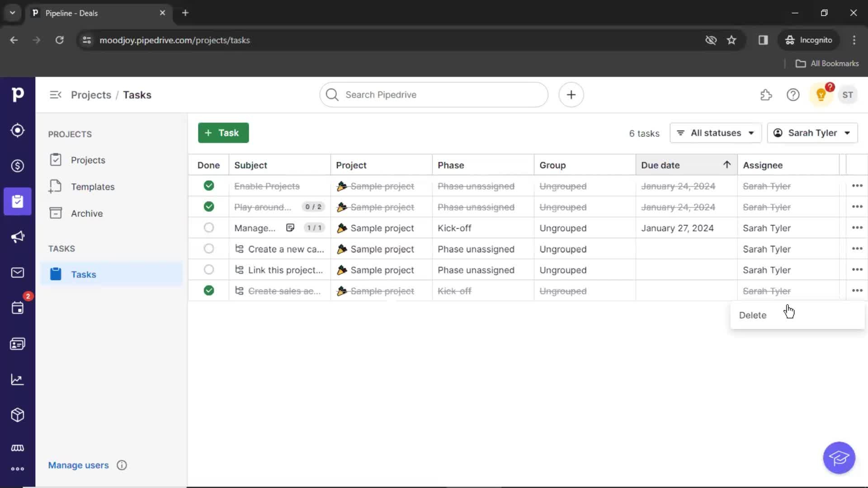868x488 pixels.
Task: Click the notifications bell icon
Action: coord(821,95)
